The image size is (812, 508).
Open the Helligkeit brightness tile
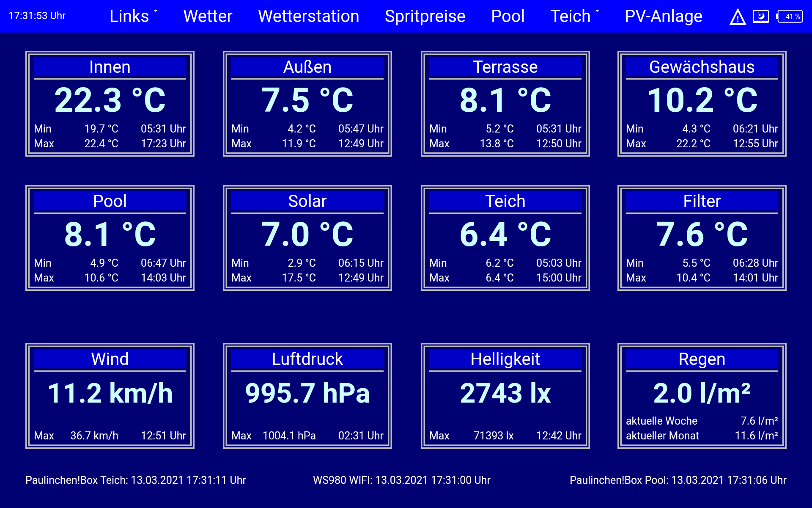click(505, 396)
